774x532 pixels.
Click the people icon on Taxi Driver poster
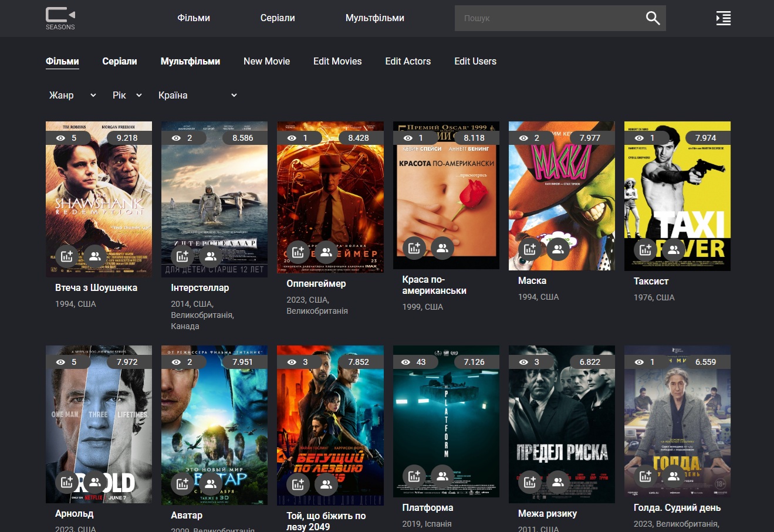[x=674, y=250]
